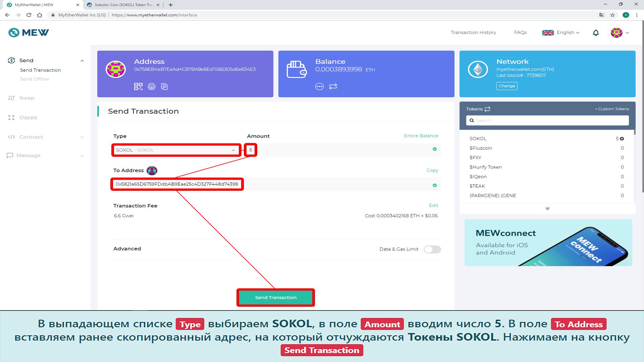644x362 pixels.
Task: Click the Send sidebar icon
Action: [x=11, y=60]
